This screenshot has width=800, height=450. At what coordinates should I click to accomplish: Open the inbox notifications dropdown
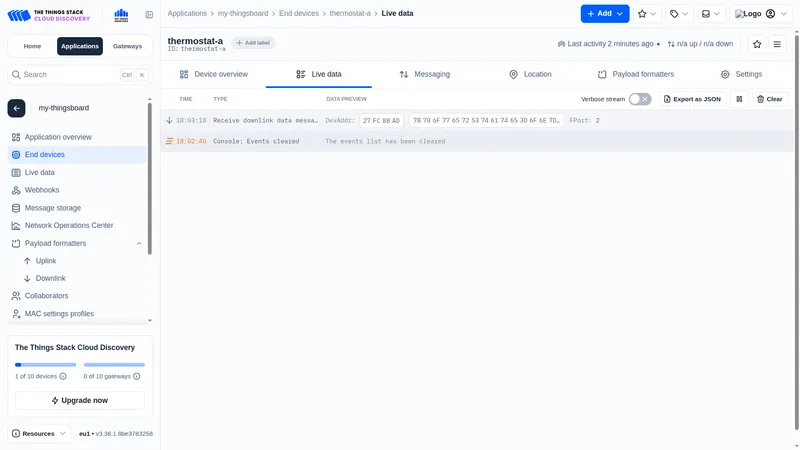tap(710, 14)
